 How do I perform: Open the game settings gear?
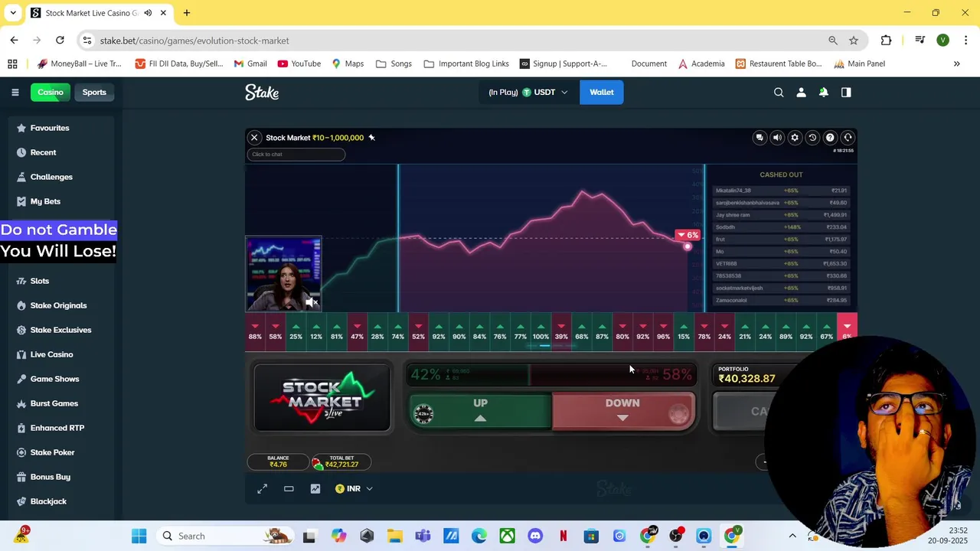click(x=795, y=138)
